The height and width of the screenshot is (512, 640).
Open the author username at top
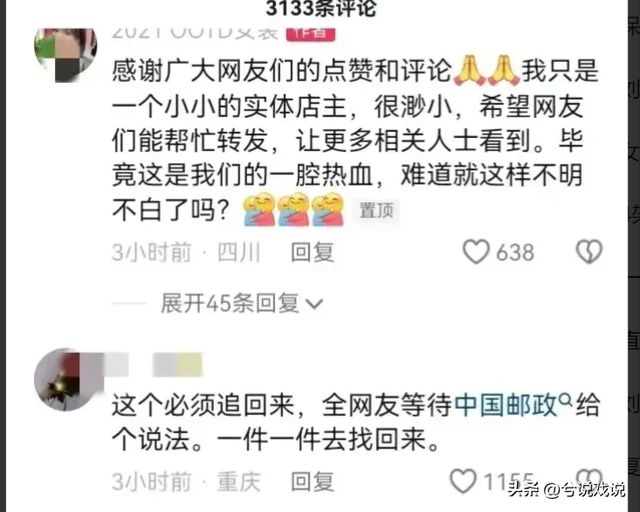tap(195, 33)
